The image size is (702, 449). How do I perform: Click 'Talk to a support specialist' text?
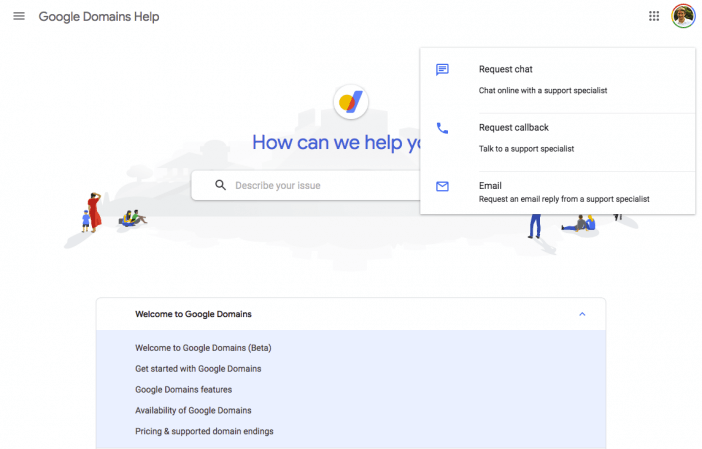526,149
